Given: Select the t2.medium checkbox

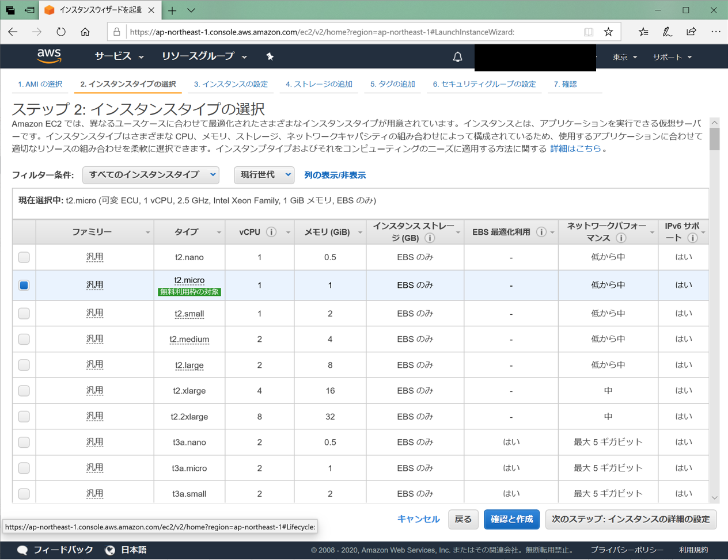Looking at the screenshot, I should [x=24, y=340].
